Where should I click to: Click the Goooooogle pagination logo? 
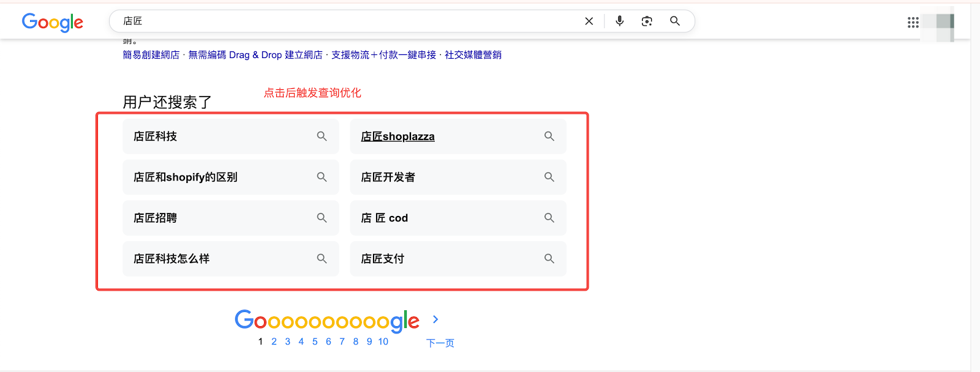pyautogui.click(x=327, y=321)
